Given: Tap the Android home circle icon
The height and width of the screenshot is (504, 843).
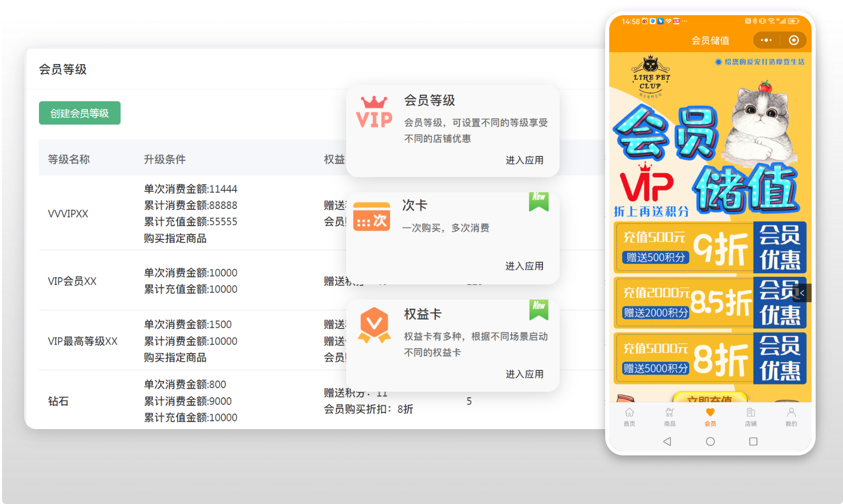Looking at the screenshot, I should click(710, 441).
